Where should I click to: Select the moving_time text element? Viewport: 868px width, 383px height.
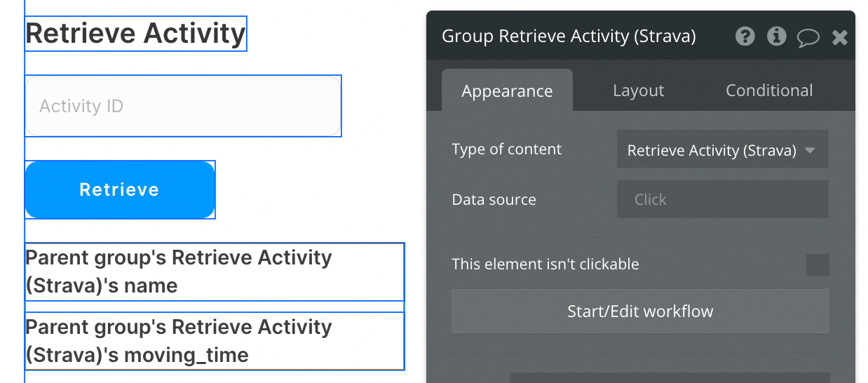click(215, 341)
